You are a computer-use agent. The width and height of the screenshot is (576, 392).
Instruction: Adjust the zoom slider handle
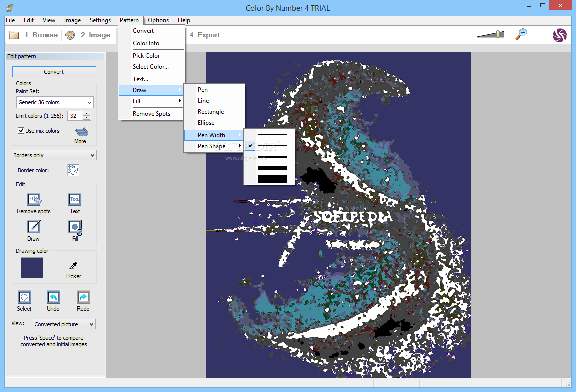[498, 34]
